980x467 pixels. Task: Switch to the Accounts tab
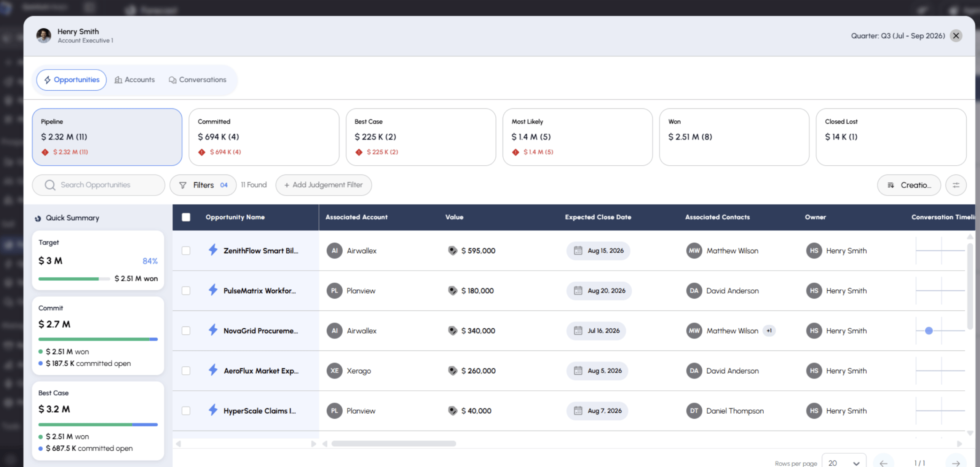click(134, 80)
